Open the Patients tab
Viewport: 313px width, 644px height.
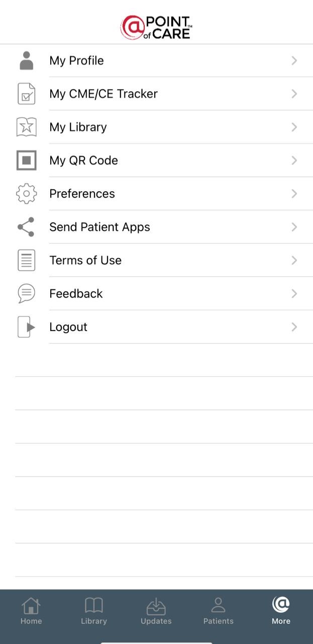pyautogui.click(x=219, y=611)
